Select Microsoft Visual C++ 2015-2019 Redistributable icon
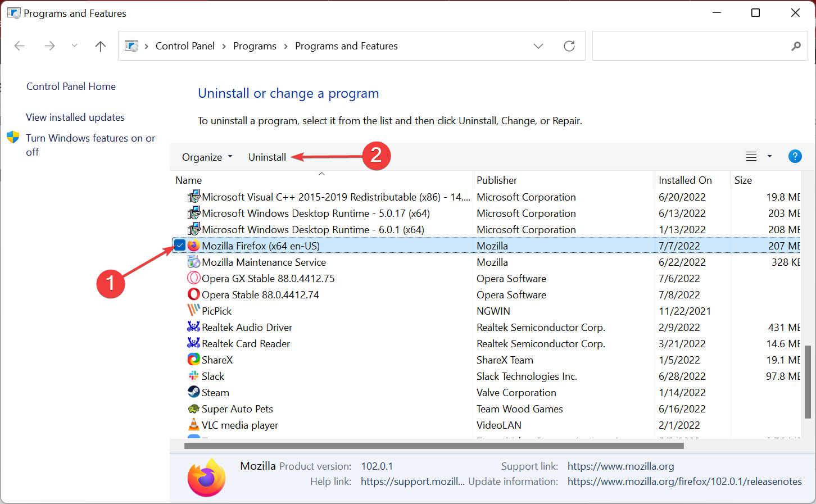The width and height of the screenshot is (816, 504). (x=194, y=197)
